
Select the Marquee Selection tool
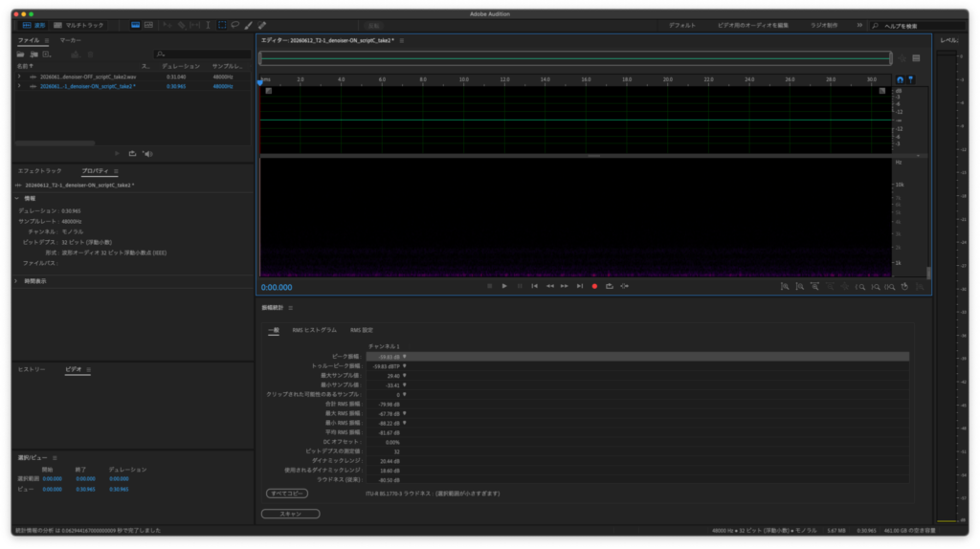click(222, 25)
